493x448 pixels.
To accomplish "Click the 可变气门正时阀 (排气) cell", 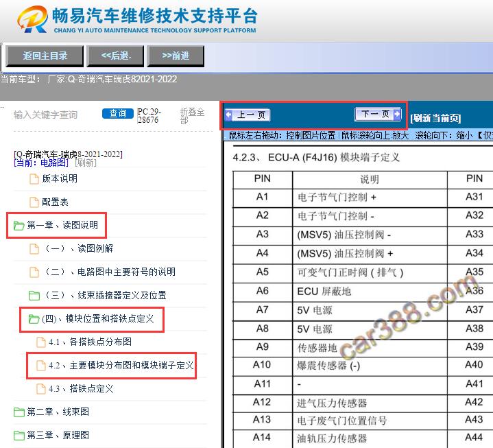I will coord(370,272).
